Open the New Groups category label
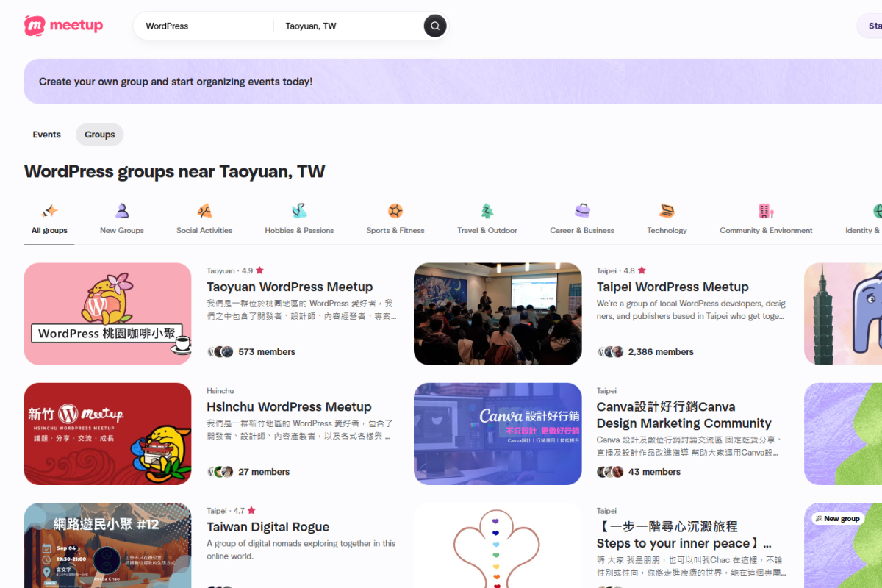This screenshot has height=588, width=882. 122,230
